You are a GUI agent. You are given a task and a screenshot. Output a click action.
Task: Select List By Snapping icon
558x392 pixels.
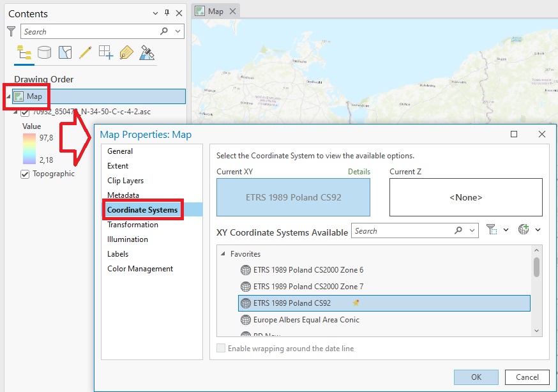105,52
